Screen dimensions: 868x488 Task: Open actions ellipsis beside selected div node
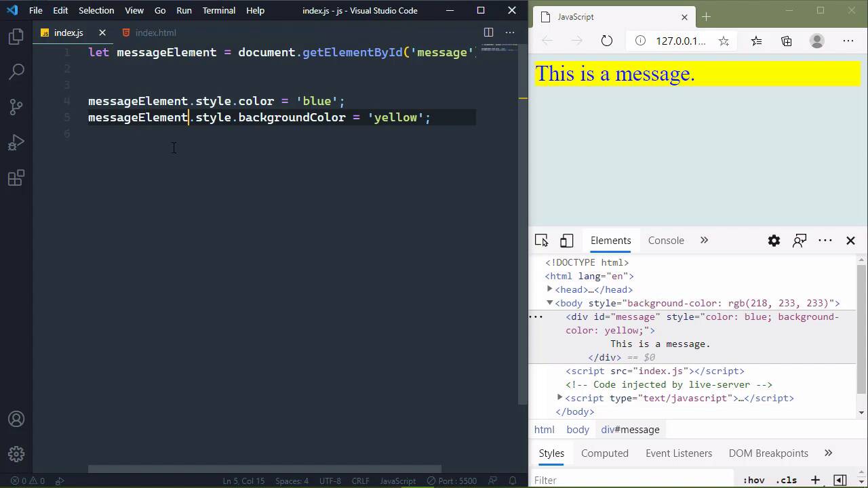coord(536,317)
